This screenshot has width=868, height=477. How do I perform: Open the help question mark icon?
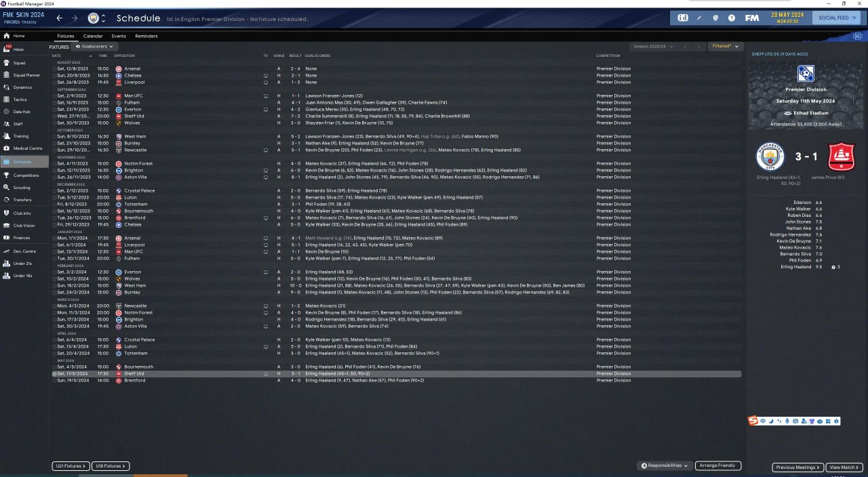tap(732, 18)
